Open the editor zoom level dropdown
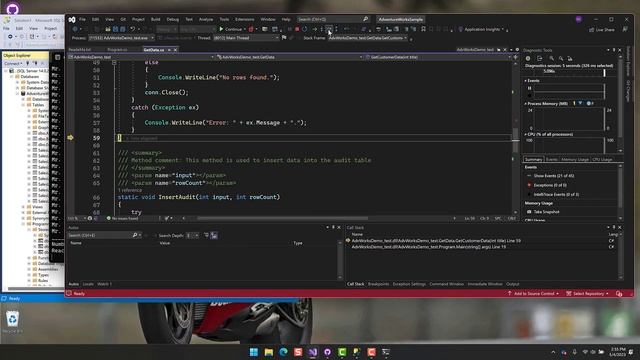The width and height of the screenshot is (640, 360). point(77,218)
